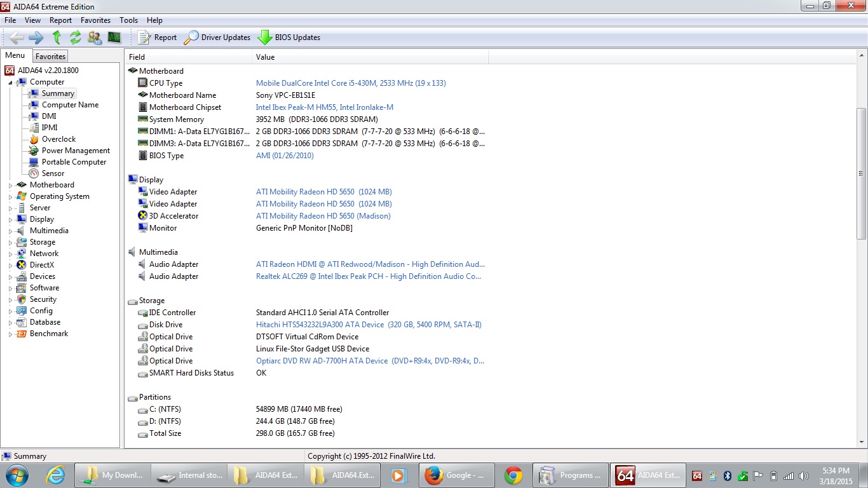Open 3D Accelerator link Radeon HD 5650 (Madison)
The width and height of the screenshot is (868, 488).
(x=323, y=216)
